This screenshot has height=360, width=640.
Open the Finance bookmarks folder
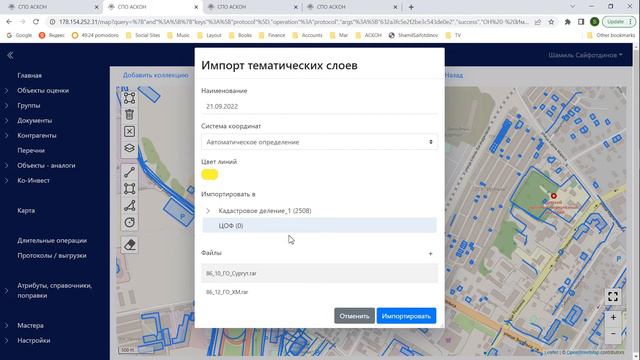point(272,36)
